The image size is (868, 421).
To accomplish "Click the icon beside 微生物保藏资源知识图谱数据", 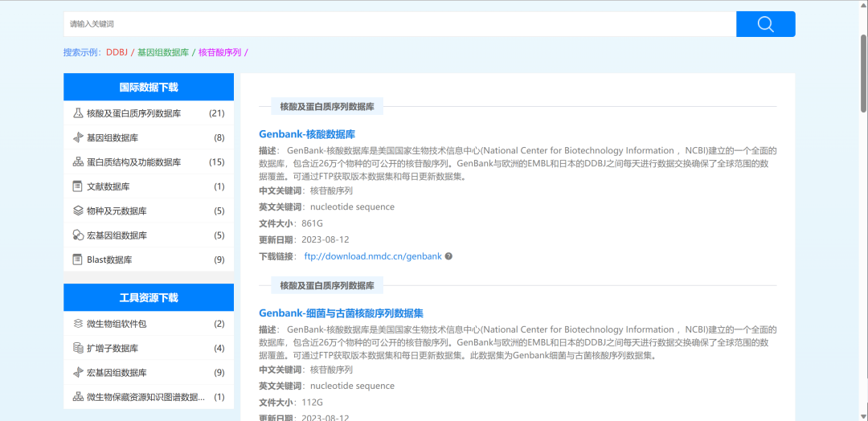I will [x=78, y=397].
